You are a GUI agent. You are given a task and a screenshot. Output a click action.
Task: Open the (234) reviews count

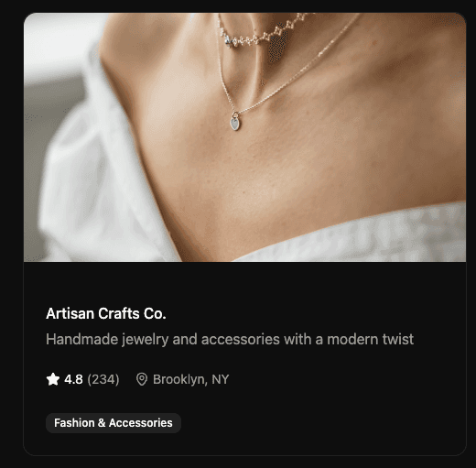click(103, 379)
